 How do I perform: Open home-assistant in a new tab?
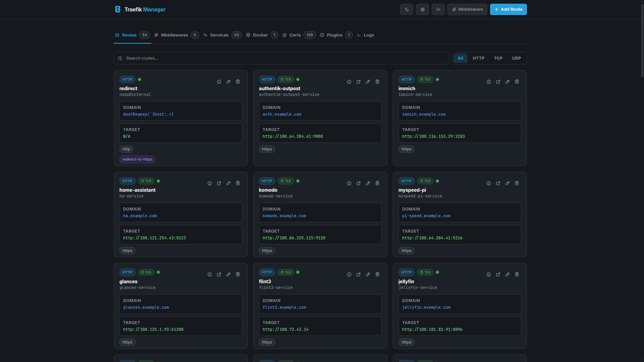(219, 183)
